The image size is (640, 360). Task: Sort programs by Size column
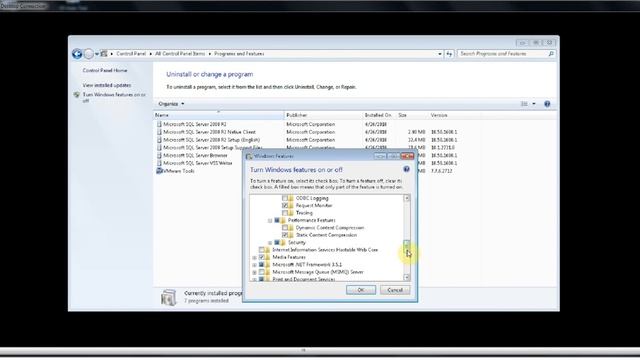pyautogui.click(x=412, y=116)
